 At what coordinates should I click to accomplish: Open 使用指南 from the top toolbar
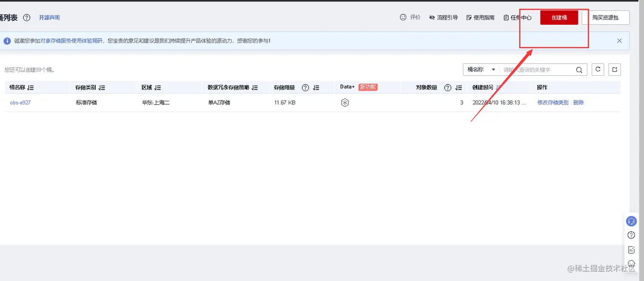pyautogui.click(x=480, y=17)
